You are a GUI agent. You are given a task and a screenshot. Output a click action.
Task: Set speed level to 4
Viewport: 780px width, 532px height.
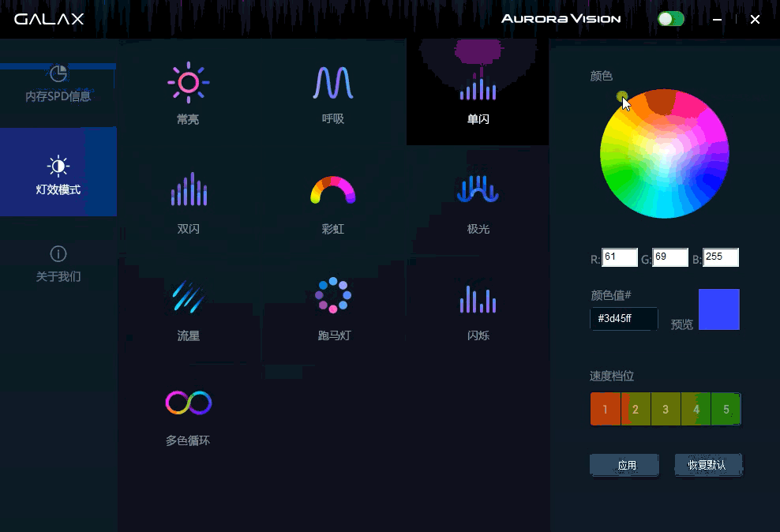696,409
